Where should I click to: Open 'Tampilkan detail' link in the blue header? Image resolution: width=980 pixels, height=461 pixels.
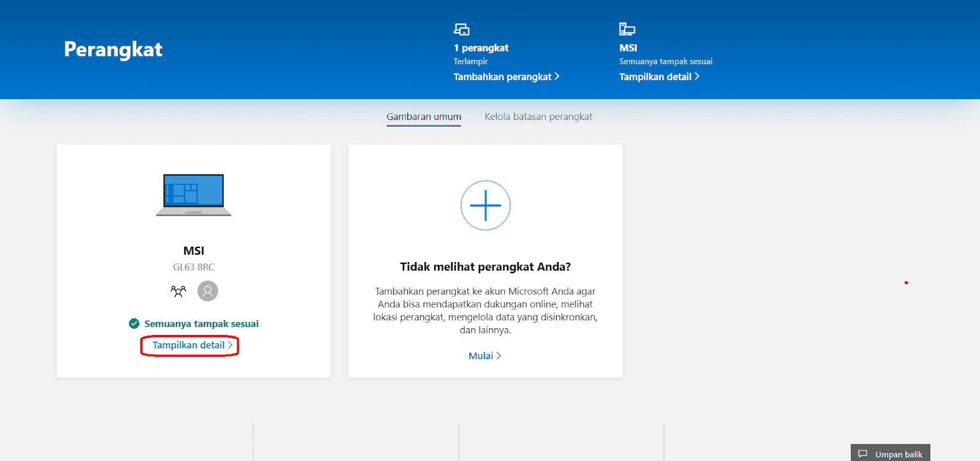coord(660,77)
